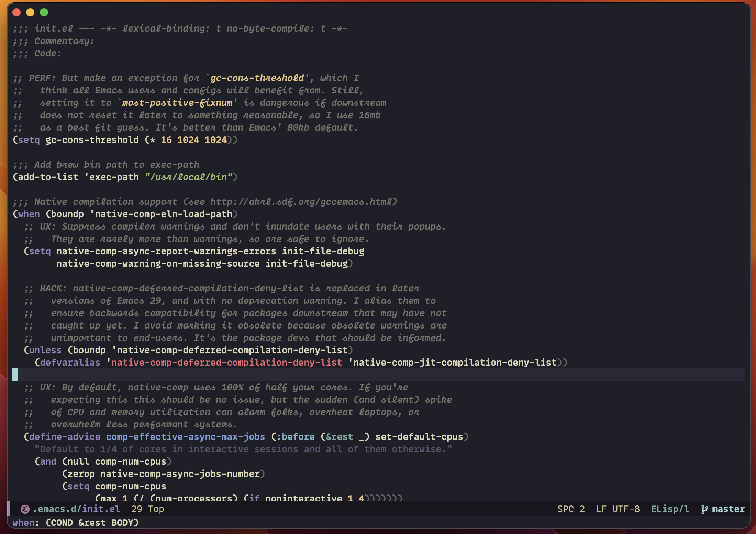Click 'HACK:' comment line beginning

pyautogui.click(x=53, y=288)
